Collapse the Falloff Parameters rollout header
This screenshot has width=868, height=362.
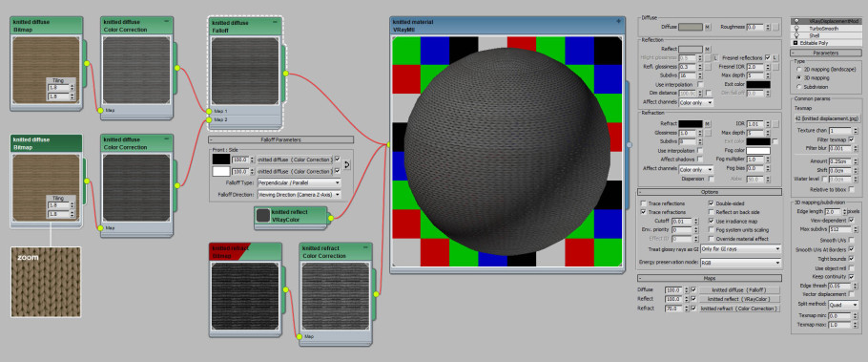(x=280, y=139)
